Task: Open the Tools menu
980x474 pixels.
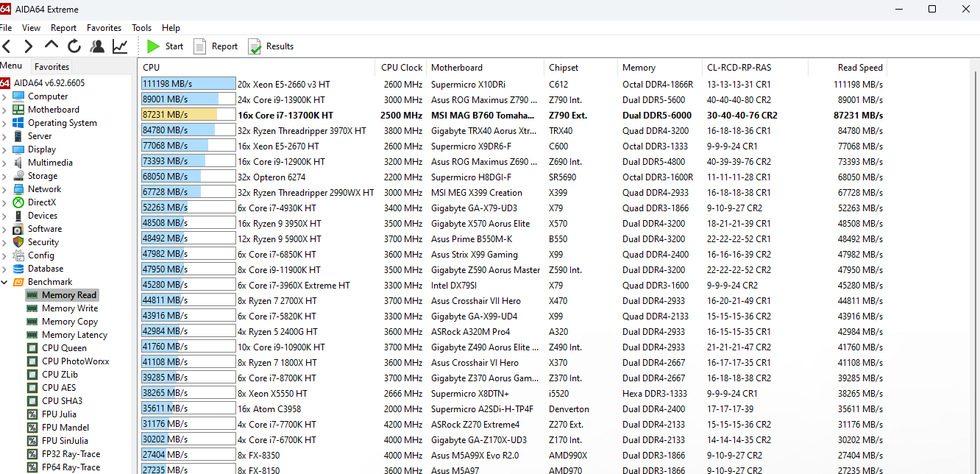Action: pos(141,28)
